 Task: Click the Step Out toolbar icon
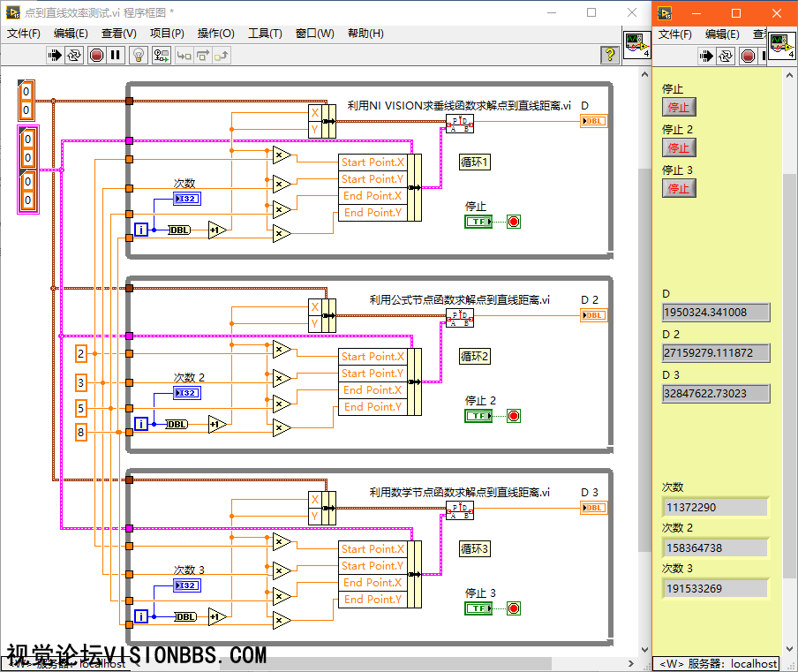[222, 55]
